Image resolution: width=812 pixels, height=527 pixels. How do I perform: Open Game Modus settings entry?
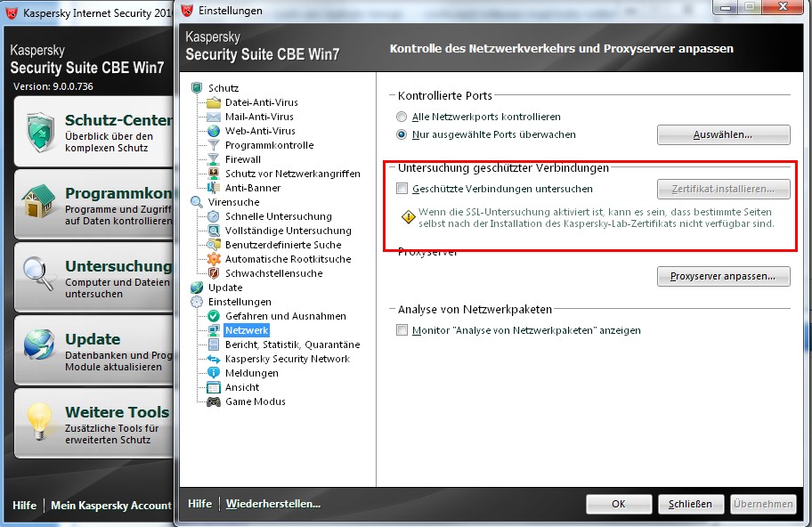(256, 401)
